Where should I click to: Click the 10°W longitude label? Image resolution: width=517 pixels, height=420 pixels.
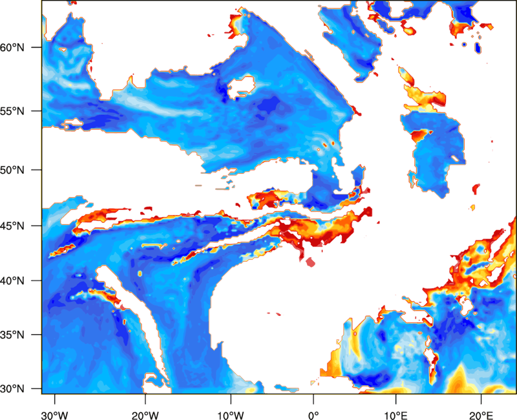pyautogui.click(x=231, y=415)
